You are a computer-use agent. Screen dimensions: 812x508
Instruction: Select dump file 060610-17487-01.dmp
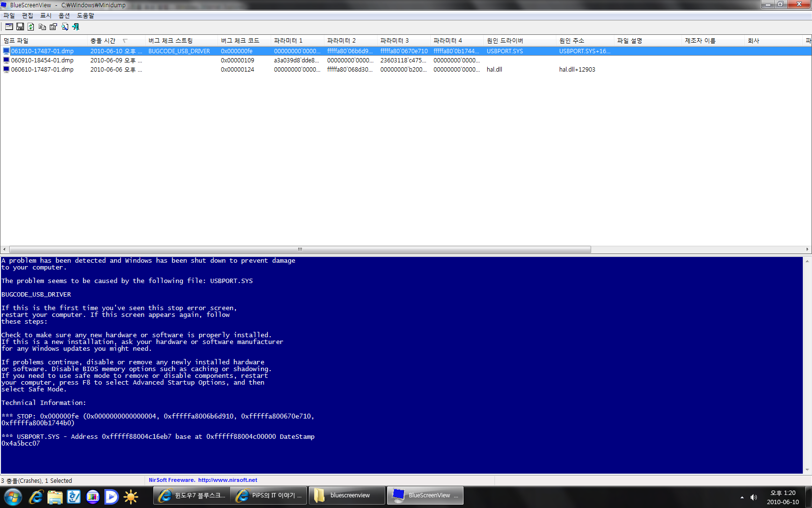pyautogui.click(x=43, y=70)
